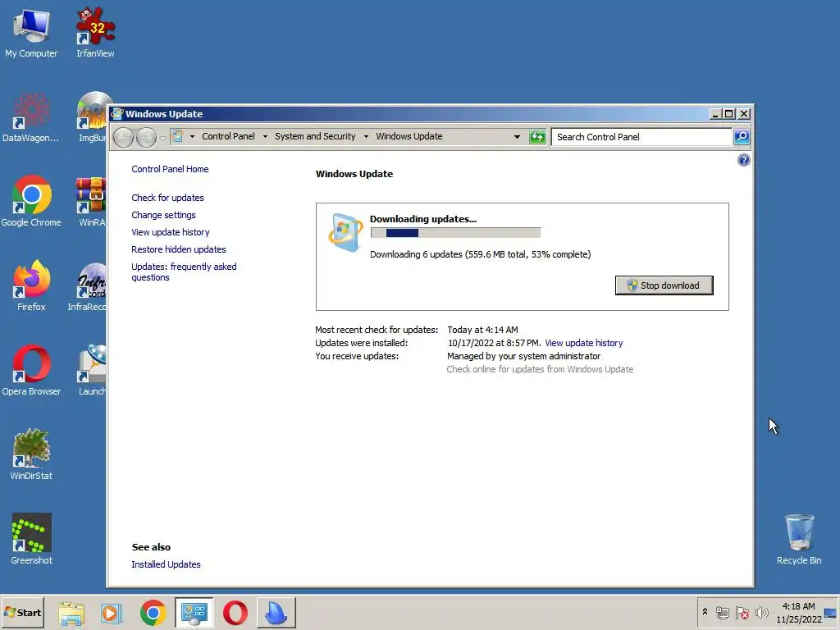Open Control Panel Home link

click(170, 169)
